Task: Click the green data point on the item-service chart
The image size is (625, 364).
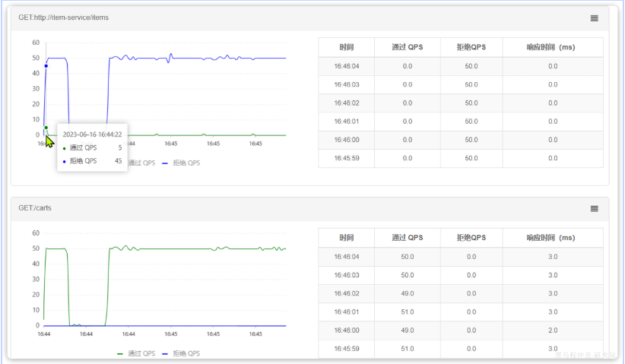Action: 46,128
